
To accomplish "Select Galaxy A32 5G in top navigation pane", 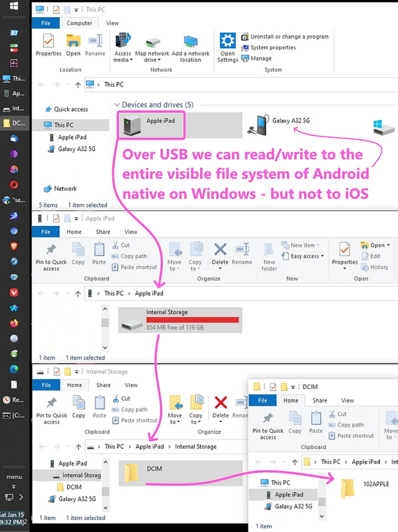I will (72, 149).
